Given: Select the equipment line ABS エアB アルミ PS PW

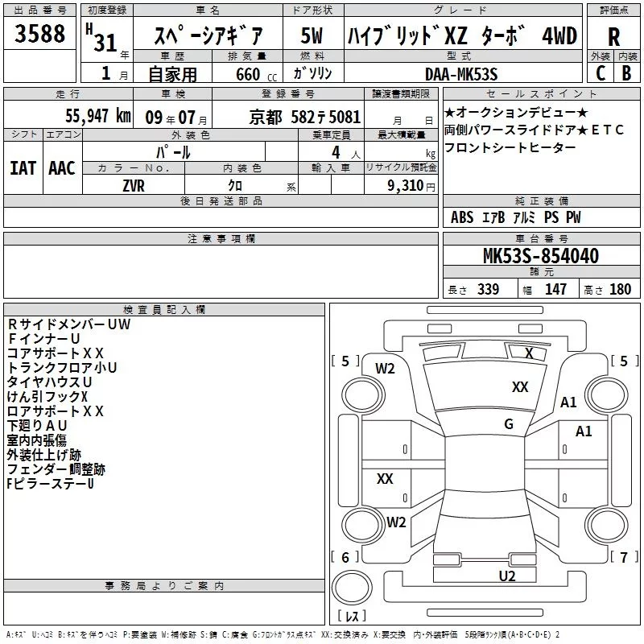Looking at the screenshot, I should click(516, 217).
